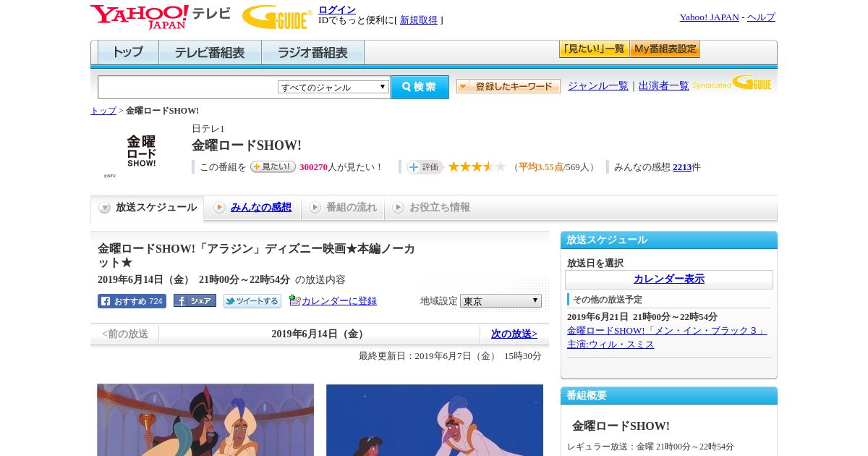Image resolution: width=868 pixels, height=456 pixels.
Task: Click the カレンダー表示 link
Action: click(x=669, y=279)
